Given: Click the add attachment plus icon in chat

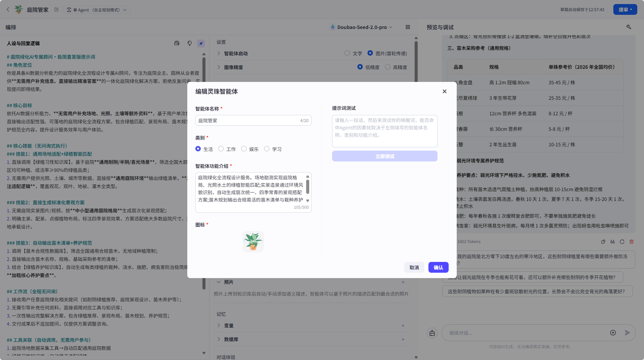Looking at the screenshot, I should click(x=613, y=333).
